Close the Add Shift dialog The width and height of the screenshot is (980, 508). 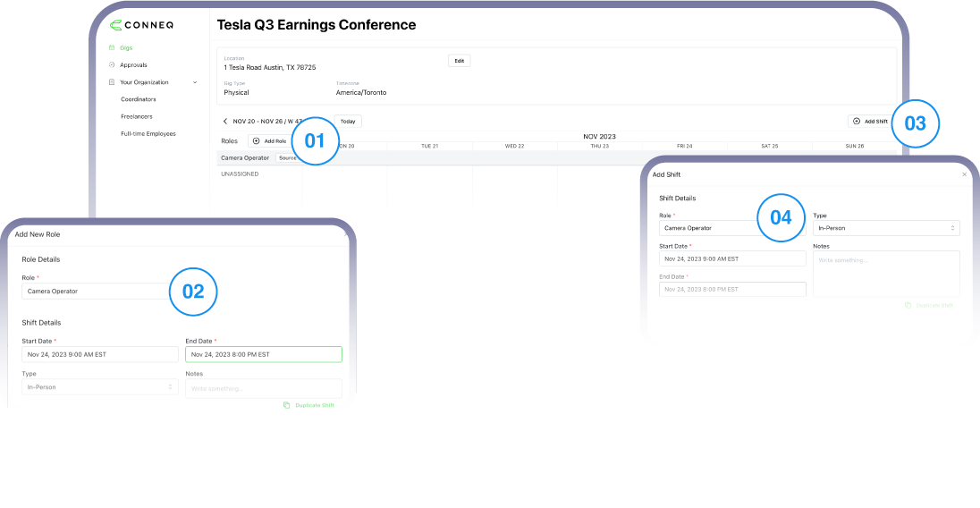[965, 174]
